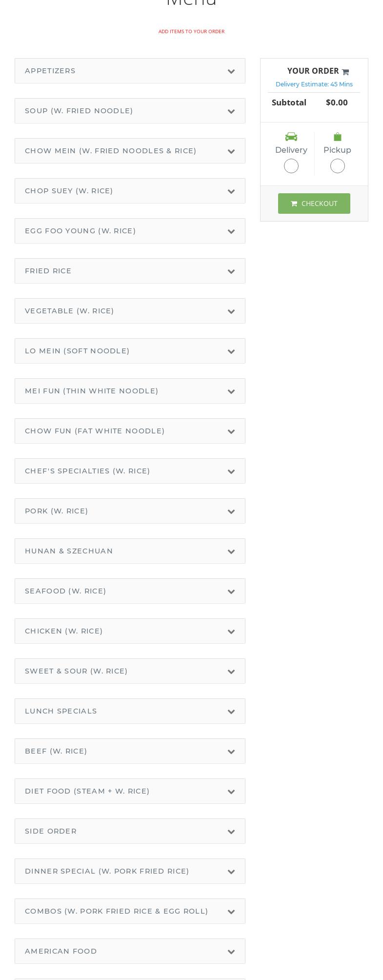Click the chevron icon on Fried Rice row
This screenshot has height=980, width=383.
(x=231, y=271)
